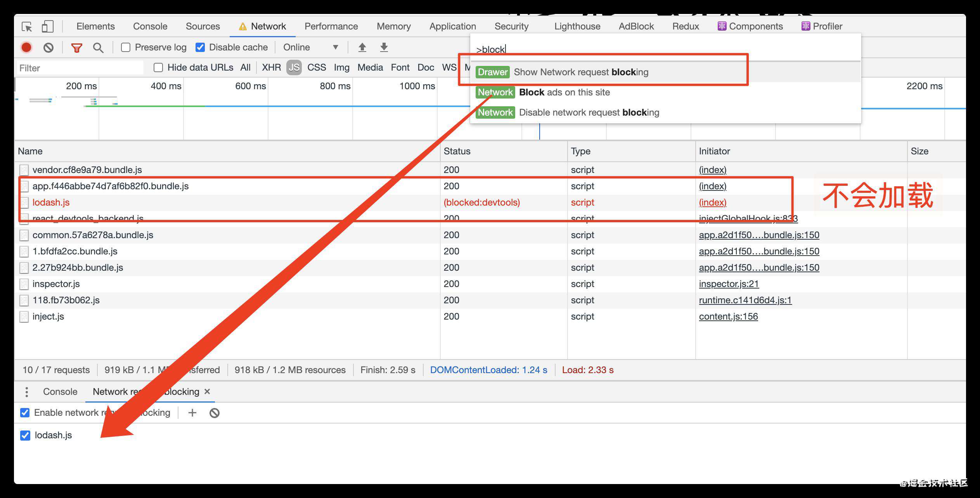
Task: Export HAR file with download arrow
Action: (384, 47)
